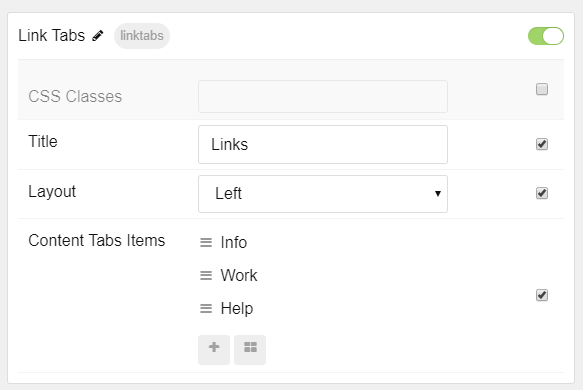Uncheck the Title override checkbox
This screenshot has height=390, width=583.
coord(542,144)
